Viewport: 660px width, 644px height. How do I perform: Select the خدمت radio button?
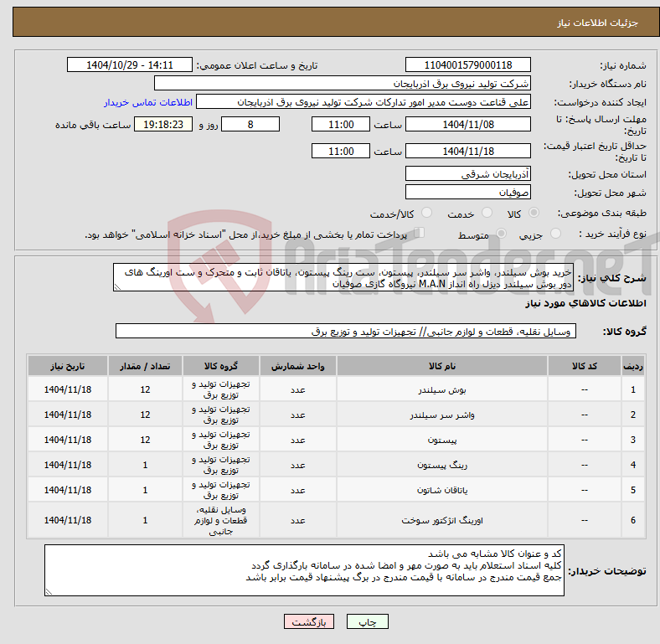point(487,213)
